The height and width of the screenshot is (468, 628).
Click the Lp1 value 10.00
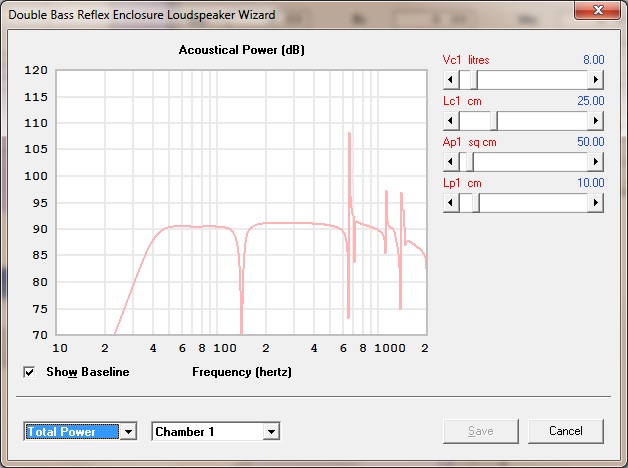591,183
